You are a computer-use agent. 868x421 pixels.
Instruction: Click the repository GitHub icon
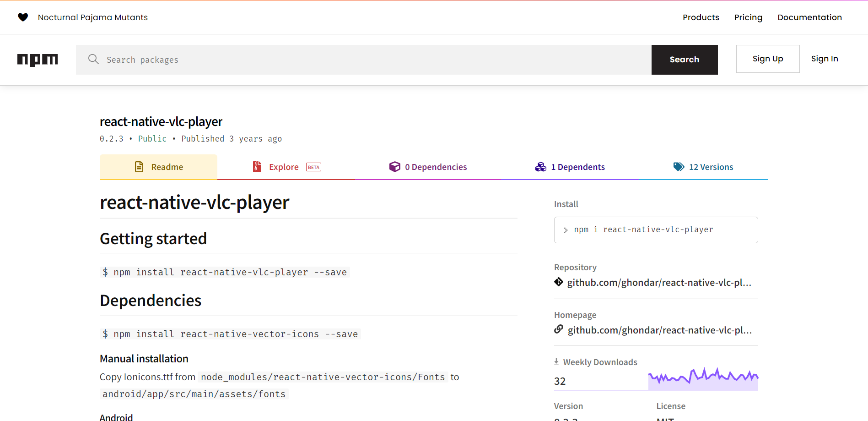coord(559,282)
